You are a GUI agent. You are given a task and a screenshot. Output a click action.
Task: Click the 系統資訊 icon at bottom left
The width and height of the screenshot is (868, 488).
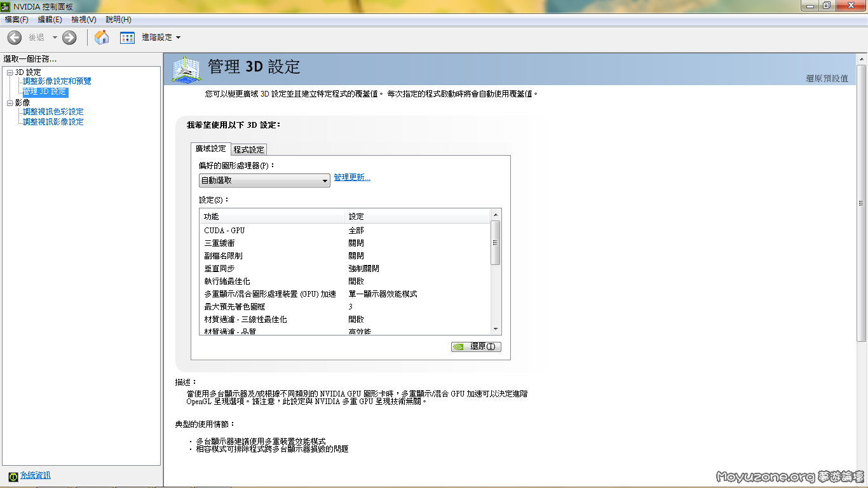click(13, 476)
